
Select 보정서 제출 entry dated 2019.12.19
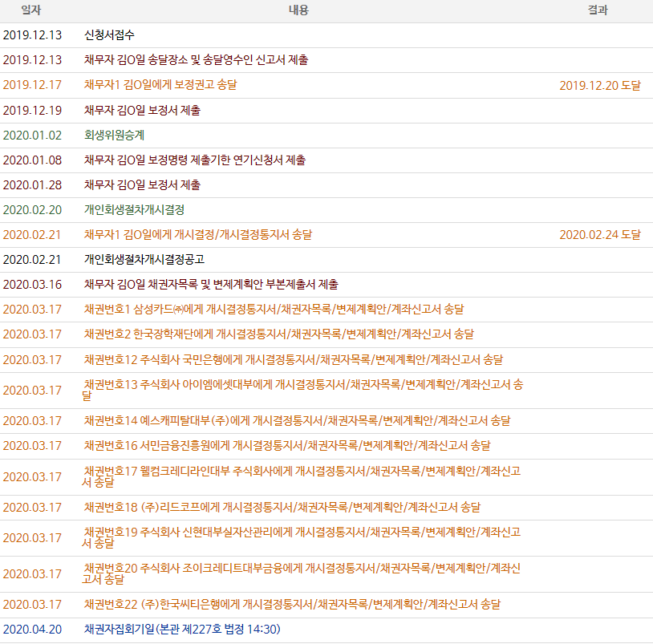pyautogui.click(x=142, y=111)
